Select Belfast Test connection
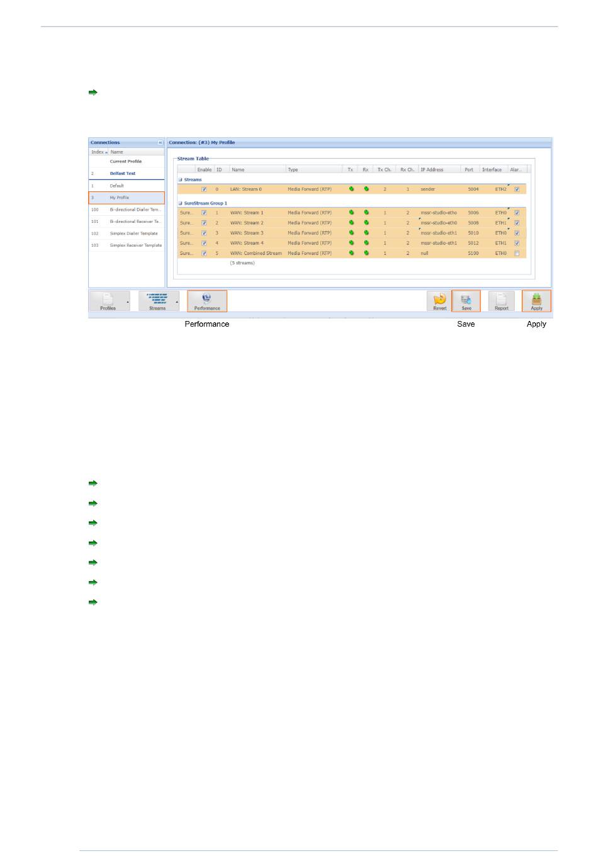Viewport: 598px width, 868px height. pos(127,174)
